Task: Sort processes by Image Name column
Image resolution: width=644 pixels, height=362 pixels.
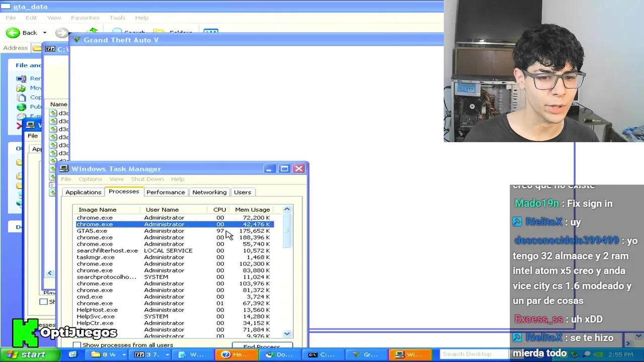Action: coord(106,210)
